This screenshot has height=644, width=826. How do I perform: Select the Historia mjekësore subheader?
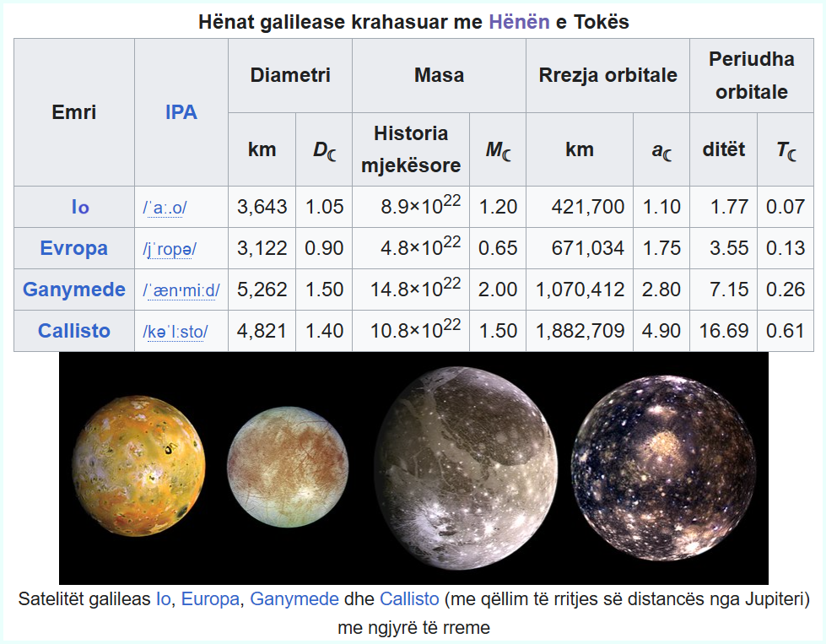click(x=411, y=149)
